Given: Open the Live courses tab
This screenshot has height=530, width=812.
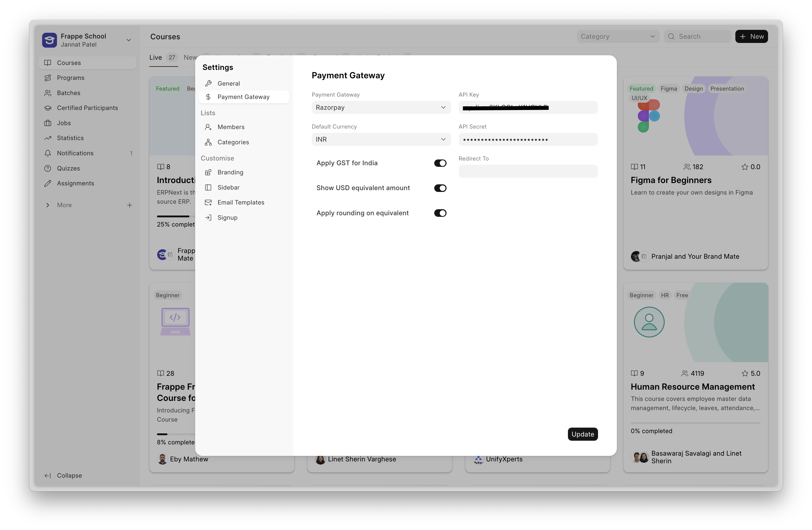Looking at the screenshot, I should point(155,57).
